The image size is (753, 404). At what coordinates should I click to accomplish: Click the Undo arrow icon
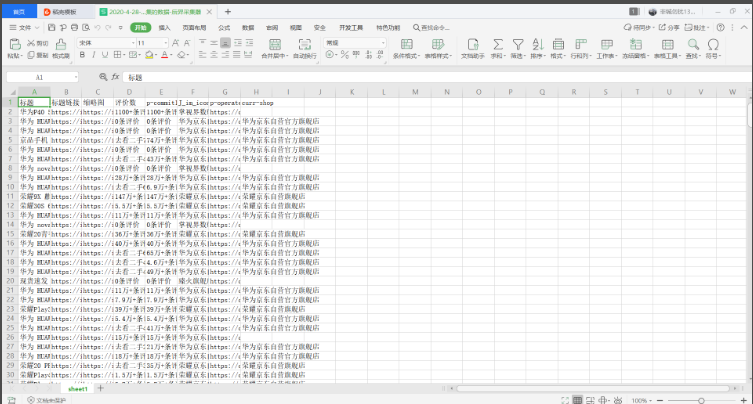pos(97,27)
